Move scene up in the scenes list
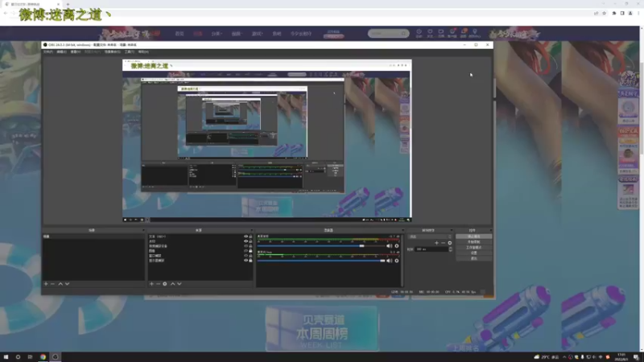 coord(60,284)
